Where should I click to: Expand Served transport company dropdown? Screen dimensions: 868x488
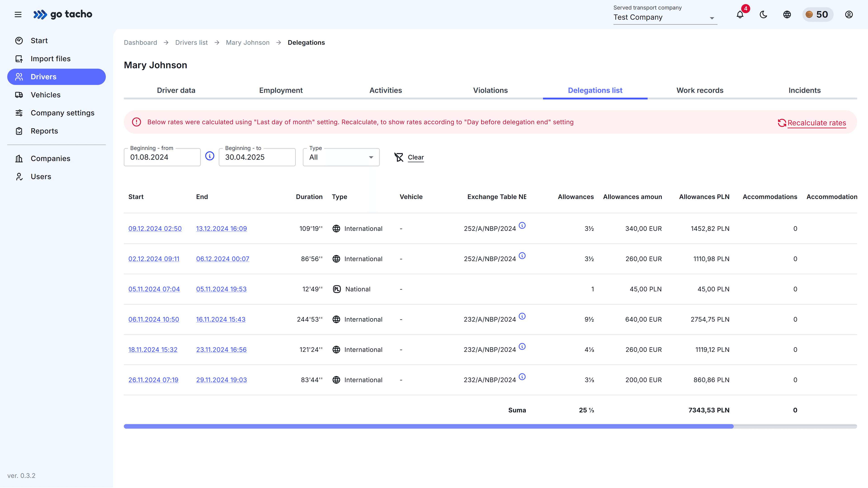point(665,17)
